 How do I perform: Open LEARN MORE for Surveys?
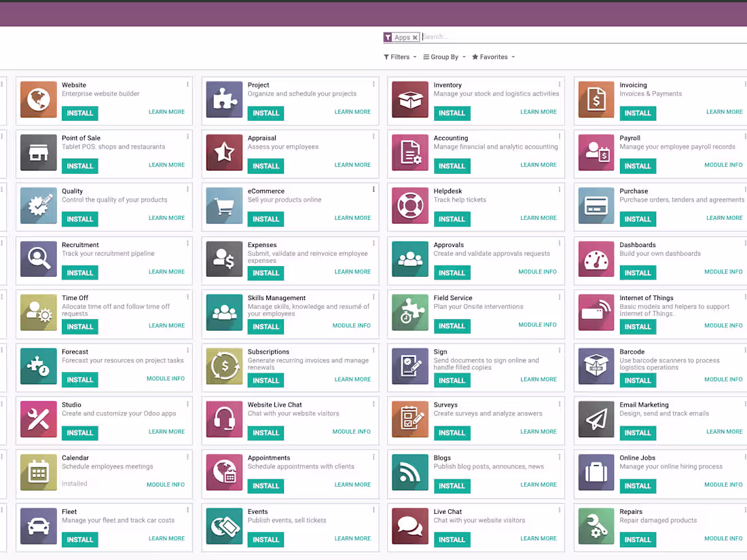click(539, 431)
